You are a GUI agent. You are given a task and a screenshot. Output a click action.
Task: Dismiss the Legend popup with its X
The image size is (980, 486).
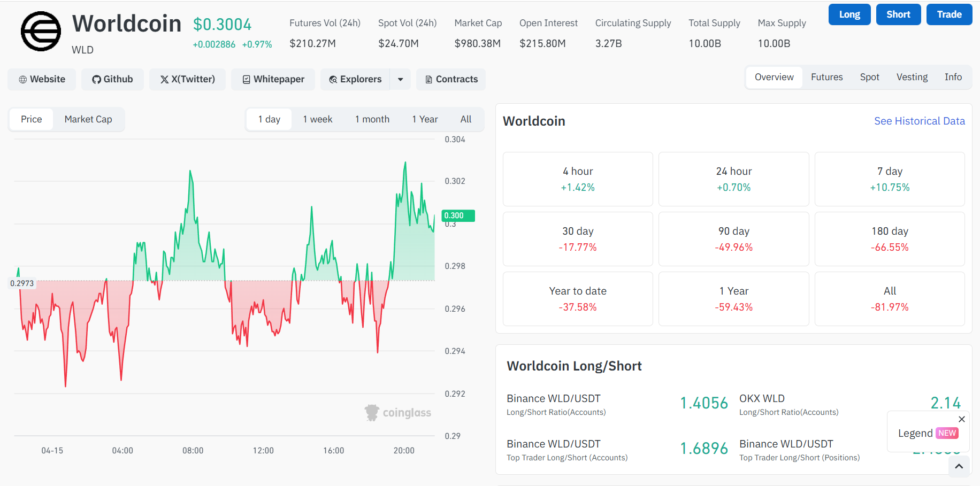[961, 419]
